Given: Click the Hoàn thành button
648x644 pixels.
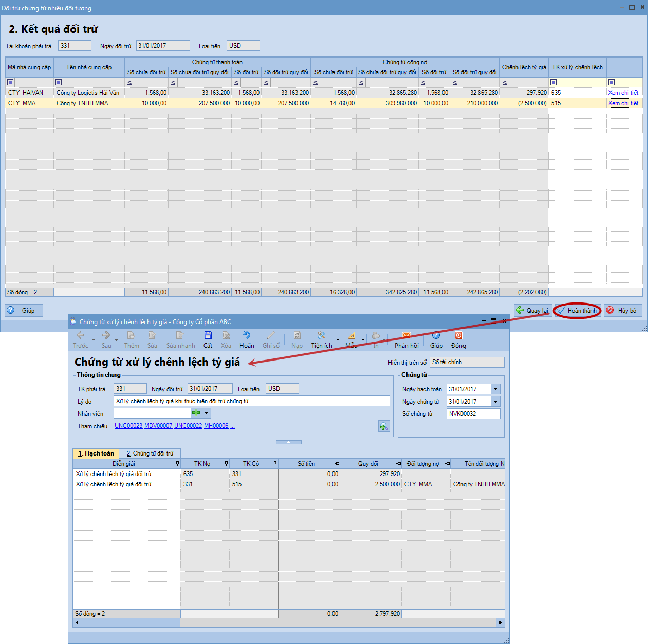Looking at the screenshot, I should (577, 311).
